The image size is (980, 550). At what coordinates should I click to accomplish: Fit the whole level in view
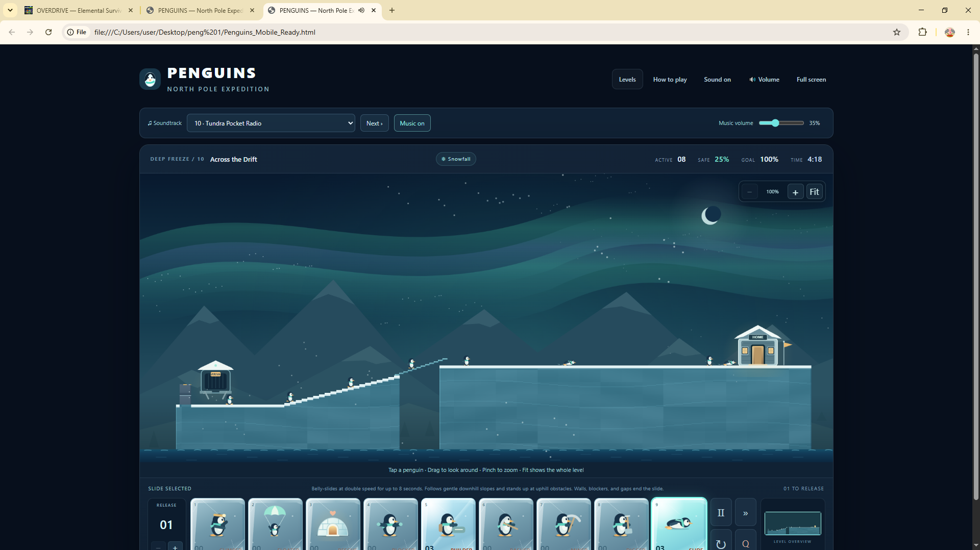coord(814,192)
